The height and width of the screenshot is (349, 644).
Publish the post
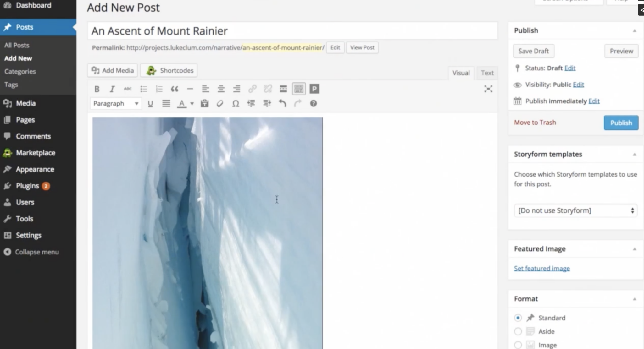click(x=621, y=123)
